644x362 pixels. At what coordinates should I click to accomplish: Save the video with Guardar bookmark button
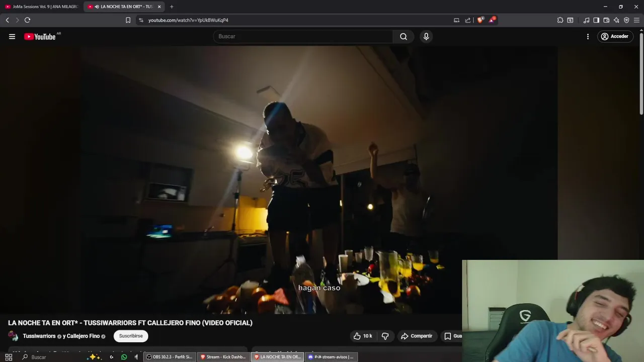tap(453, 336)
